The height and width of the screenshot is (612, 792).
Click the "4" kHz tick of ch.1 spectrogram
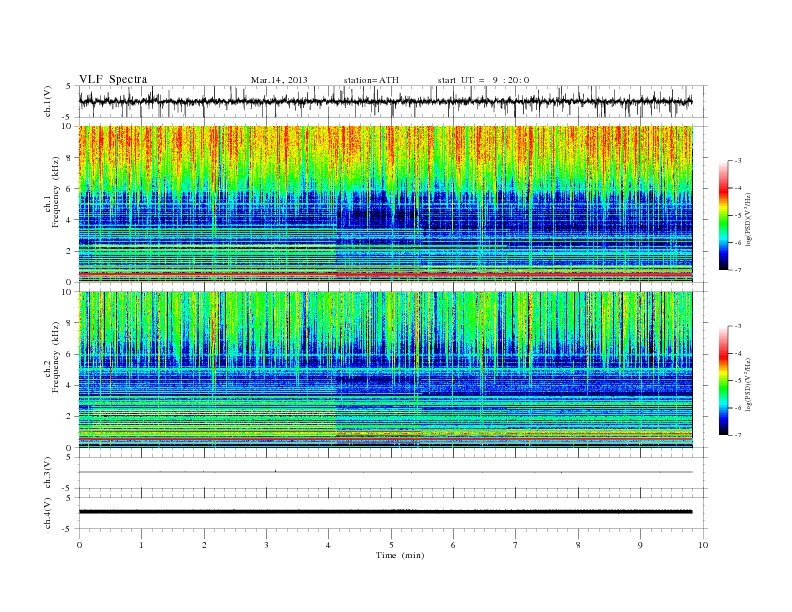[x=69, y=220]
